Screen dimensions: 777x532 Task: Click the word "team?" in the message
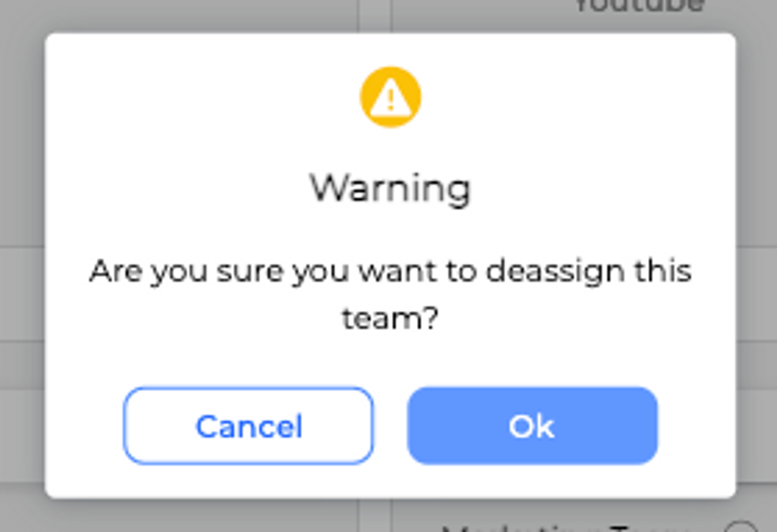[x=390, y=318]
